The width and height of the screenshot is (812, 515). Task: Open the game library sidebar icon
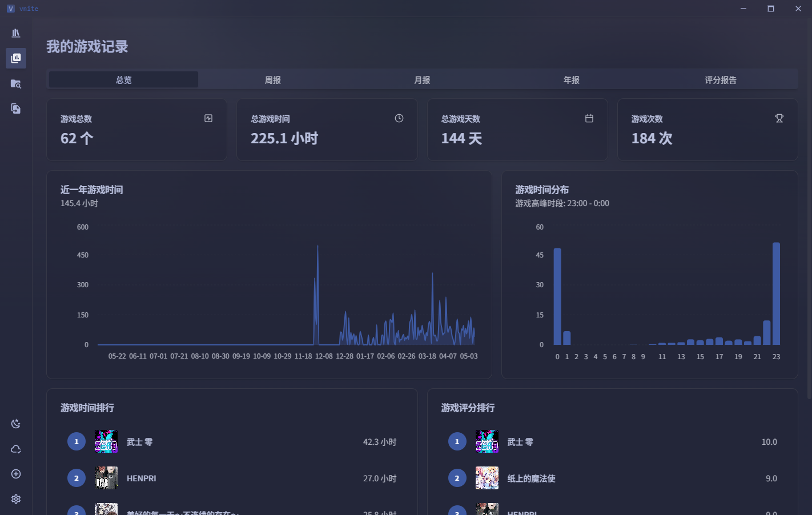[16, 33]
